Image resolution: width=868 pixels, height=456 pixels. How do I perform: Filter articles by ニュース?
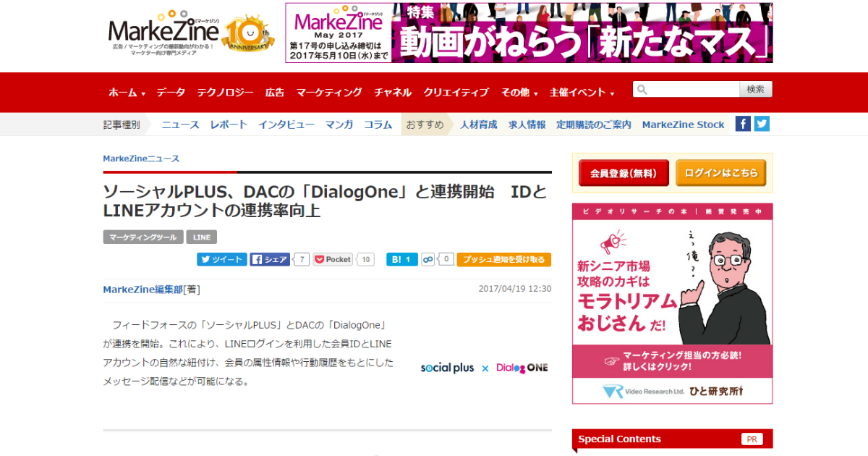(x=180, y=124)
